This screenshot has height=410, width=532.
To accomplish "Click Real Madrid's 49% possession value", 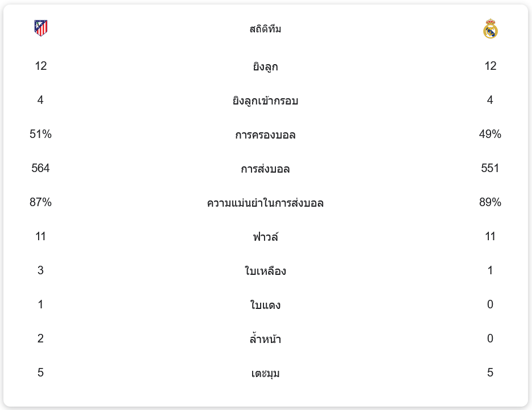I will click(490, 135).
